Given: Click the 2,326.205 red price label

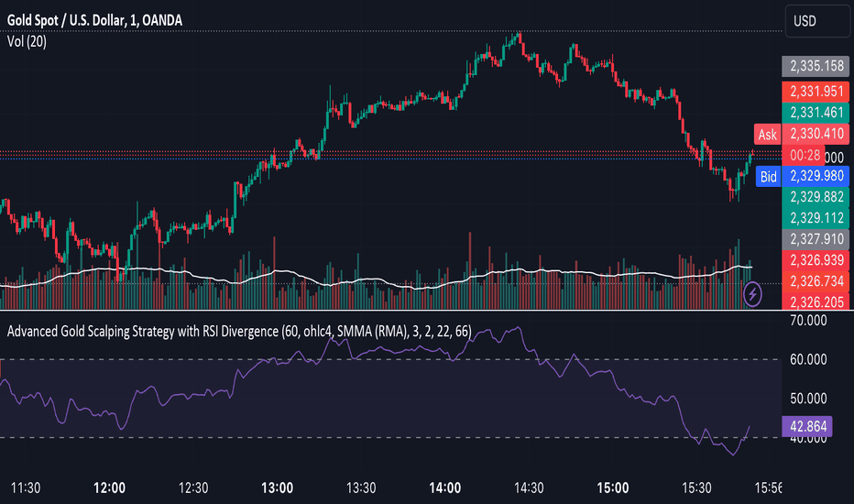Looking at the screenshot, I should [x=816, y=301].
